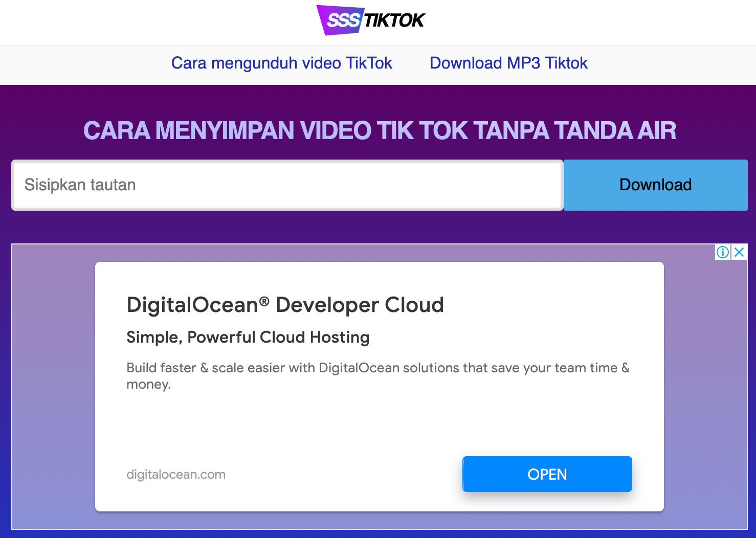Click the ad description starting Build faster
Screen dimensions: 756x538
[x=378, y=376]
